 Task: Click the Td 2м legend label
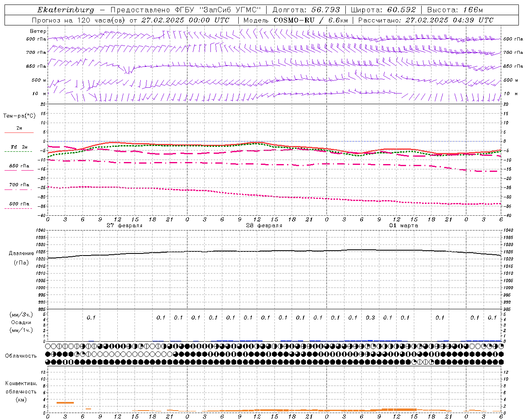pyautogui.click(x=19, y=147)
